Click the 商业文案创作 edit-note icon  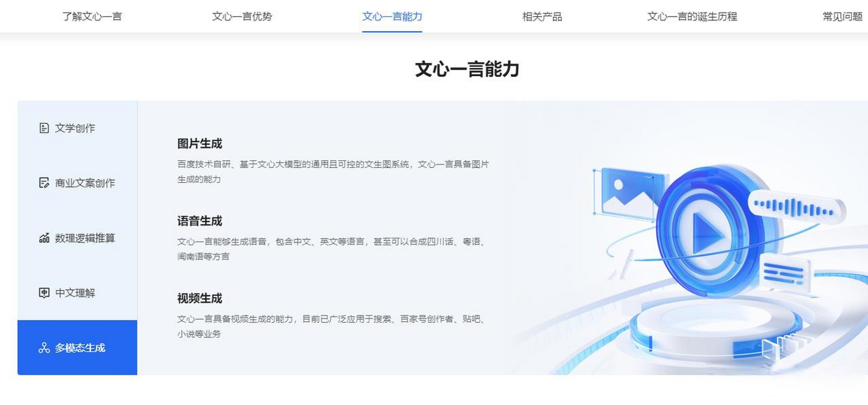(44, 183)
